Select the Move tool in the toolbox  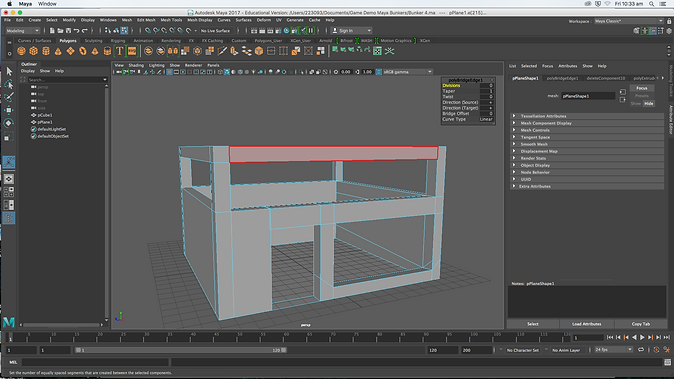point(9,110)
